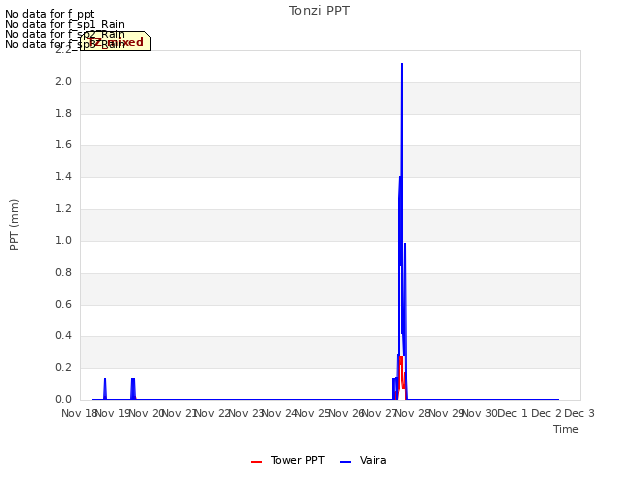Click the blue Vaira legend swatch
The image size is (640, 480).
(x=345, y=462)
